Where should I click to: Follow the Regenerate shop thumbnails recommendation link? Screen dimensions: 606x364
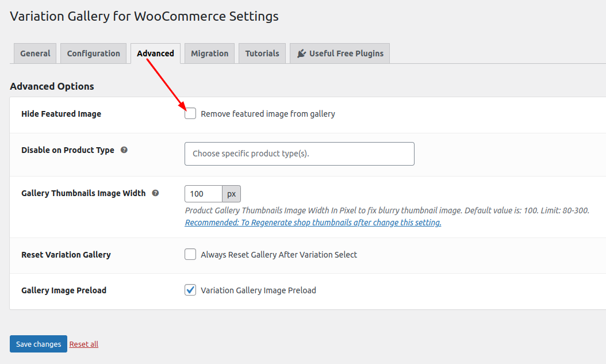click(313, 223)
